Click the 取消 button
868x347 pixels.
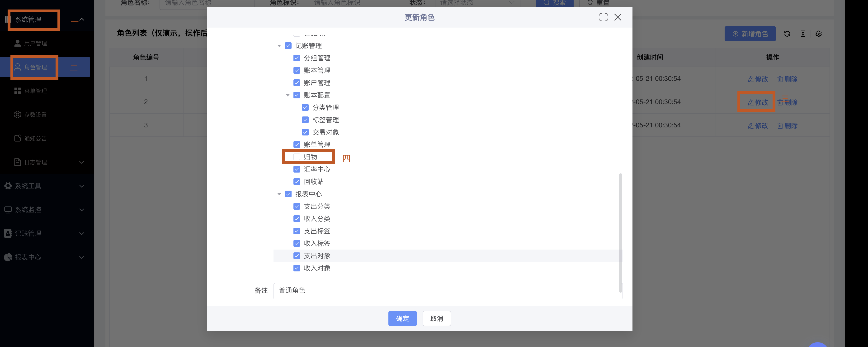coord(436,318)
